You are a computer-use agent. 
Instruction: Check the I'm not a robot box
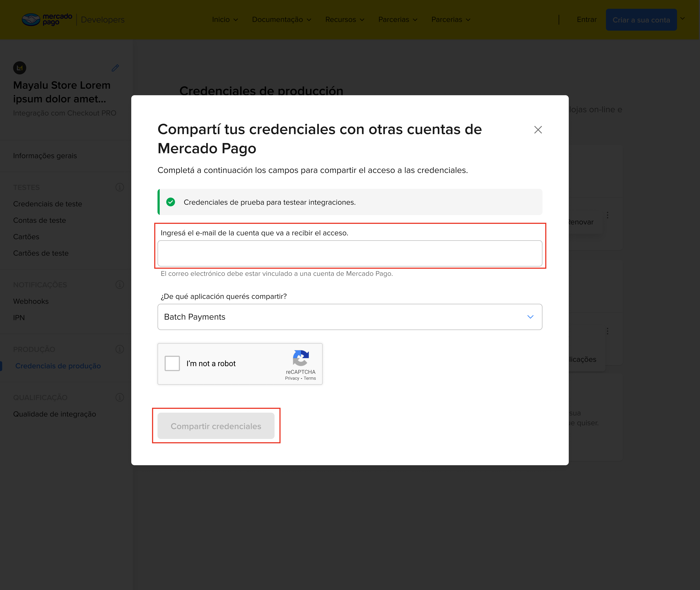(x=172, y=364)
